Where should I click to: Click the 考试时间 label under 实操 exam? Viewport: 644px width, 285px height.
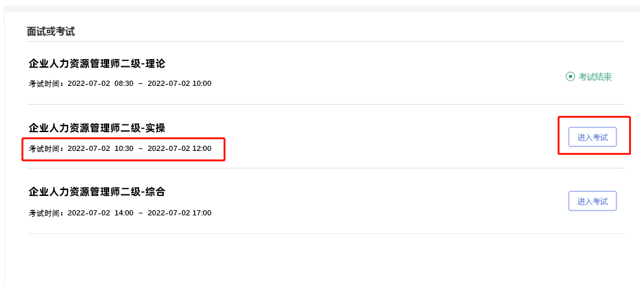[x=45, y=148]
